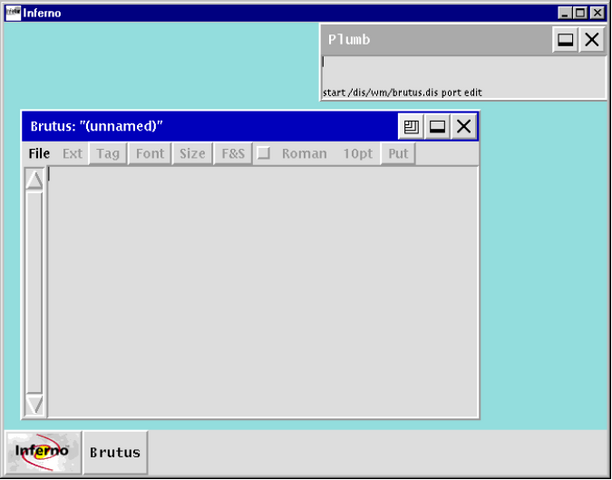Select the Brutus taskbar button

coord(115,453)
